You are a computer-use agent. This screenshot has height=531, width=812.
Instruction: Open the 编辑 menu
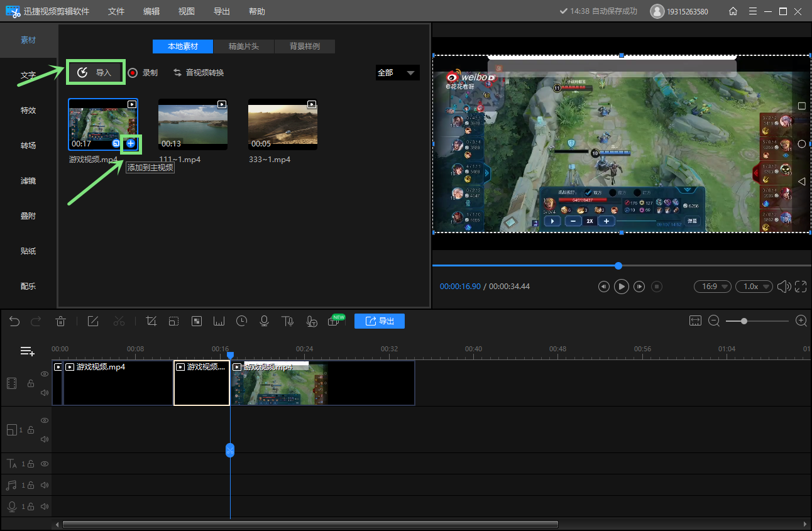pyautogui.click(x=151, y=11)
